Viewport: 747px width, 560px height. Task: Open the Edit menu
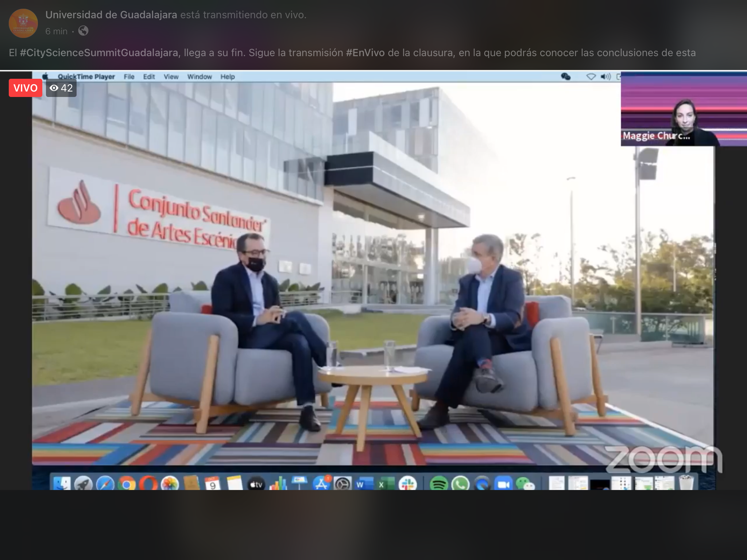(x=149, y=77)
